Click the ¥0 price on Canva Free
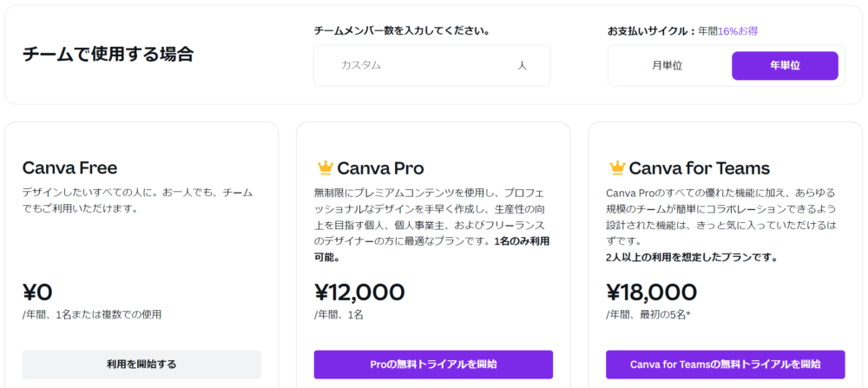Screen dimensions: 868x388 point(37,292)
